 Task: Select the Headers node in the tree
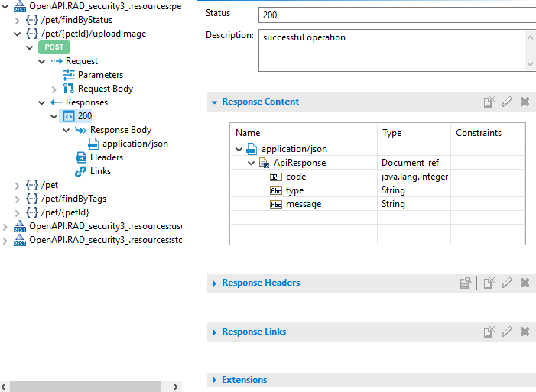106,157
